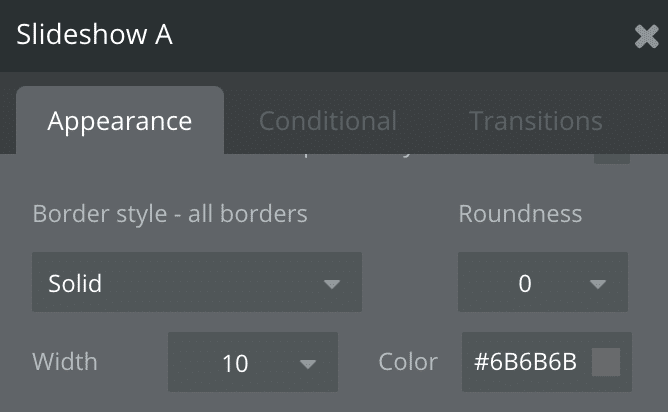Open the gray border color swatch

tap(606, 362)
